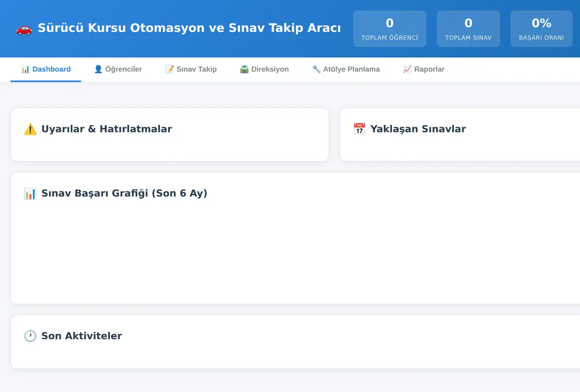580x392 pixels.
Task: Click the Atölye Planlama wrench icon
Action: 316,69
